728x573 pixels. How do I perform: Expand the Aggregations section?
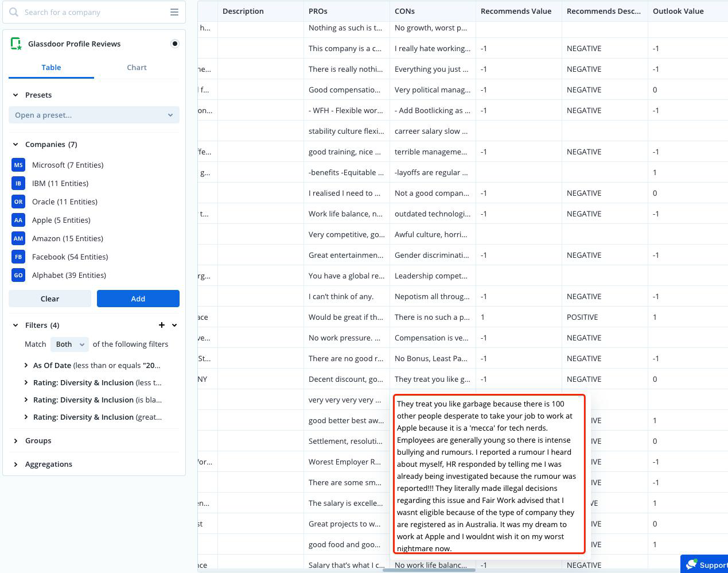[x=15, y=464]
